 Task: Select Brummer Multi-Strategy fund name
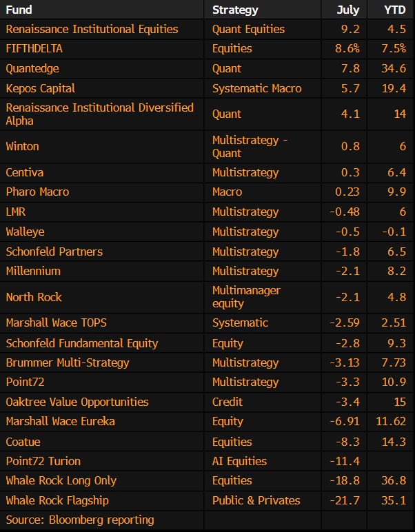[68, 362]
